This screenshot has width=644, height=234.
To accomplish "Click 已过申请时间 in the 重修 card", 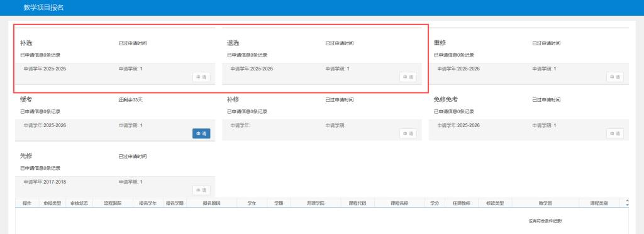I will [547, 43].
